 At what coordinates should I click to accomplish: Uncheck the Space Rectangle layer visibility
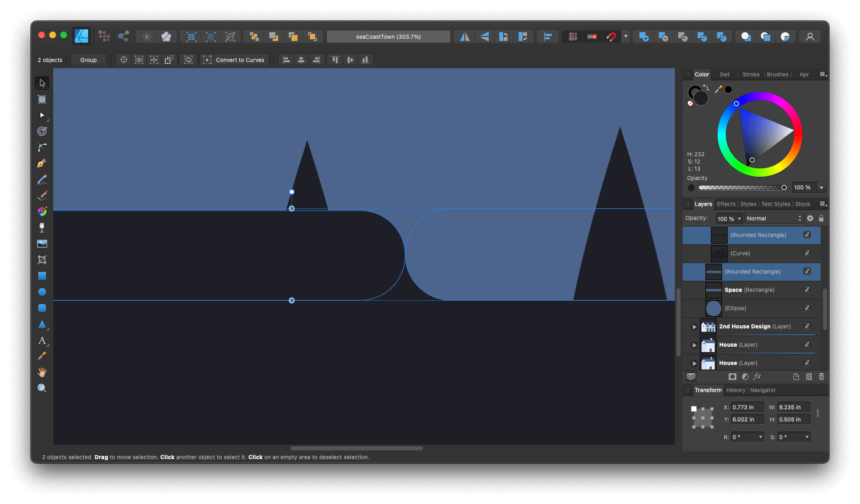click(807, 290)
